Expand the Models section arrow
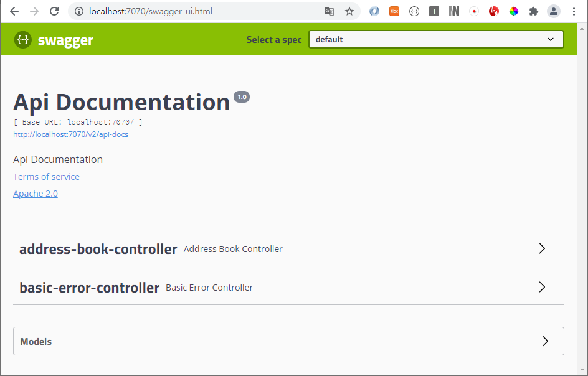This screenshot has height=376, width=588. (545, 341)
